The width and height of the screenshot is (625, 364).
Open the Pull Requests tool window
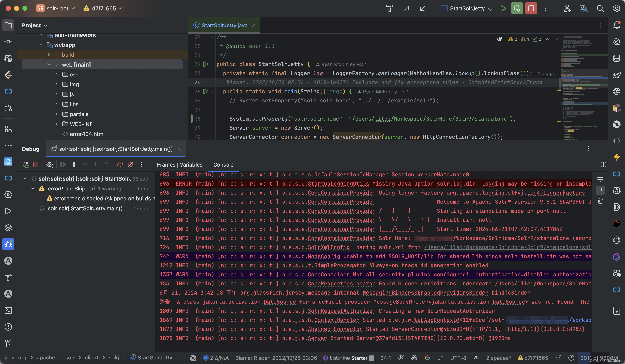[x=8, y=108]
